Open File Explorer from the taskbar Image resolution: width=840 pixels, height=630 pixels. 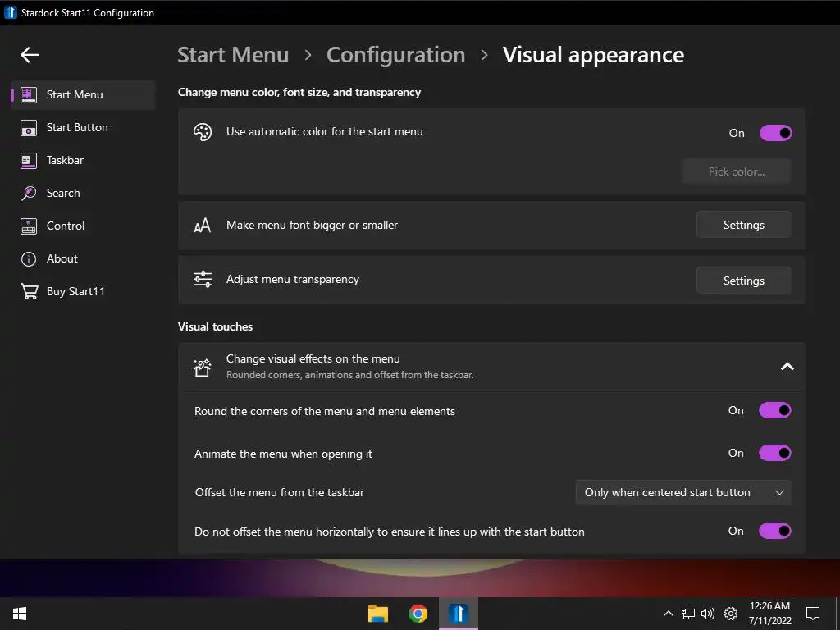tap(377, 614)
